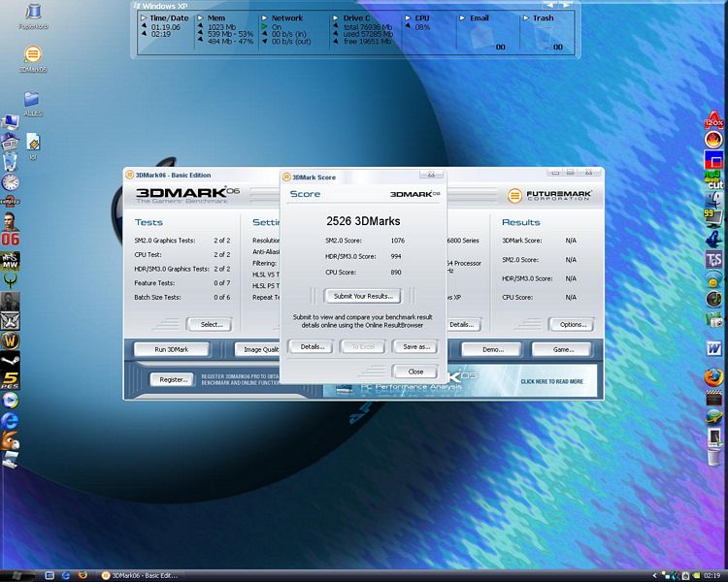Viewport: 728px width, 582px height.
Task: Click To Excel button in score dialog
Action: [363, 346]
